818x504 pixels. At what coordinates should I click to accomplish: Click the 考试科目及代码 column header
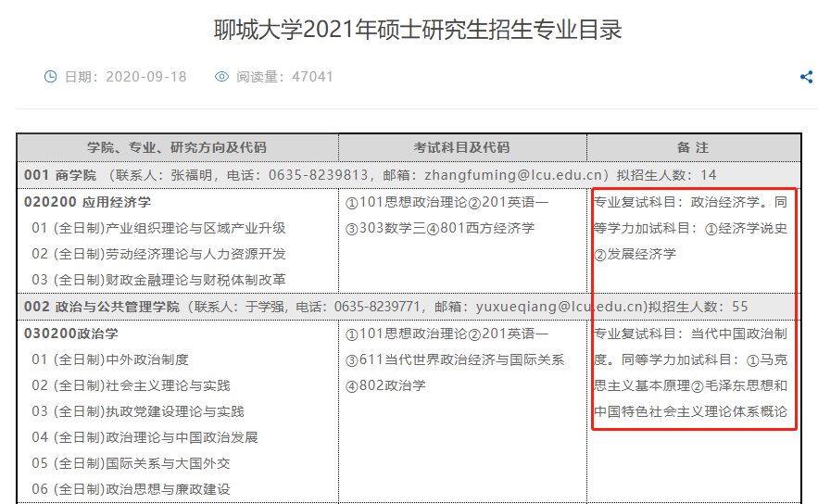tap(461, 147)
